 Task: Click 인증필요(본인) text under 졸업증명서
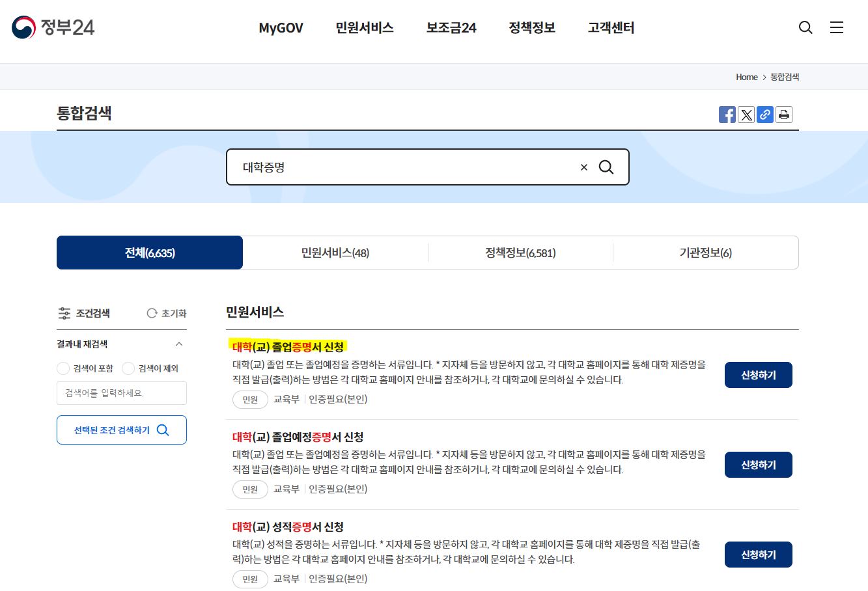(338, 399)
